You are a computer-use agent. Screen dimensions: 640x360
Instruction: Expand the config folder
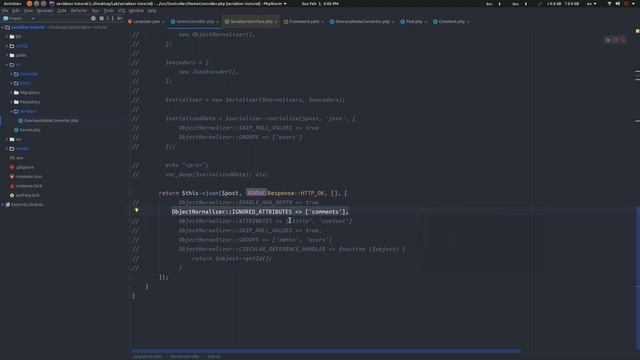click(7, 46)
